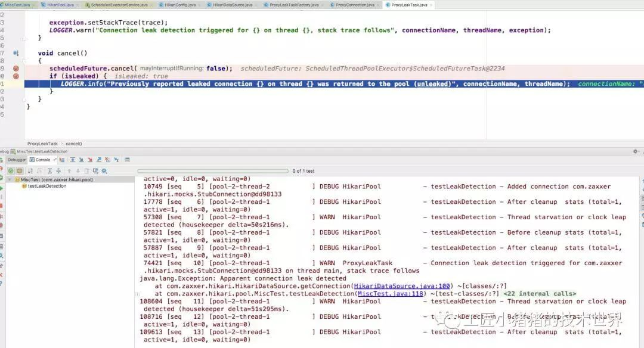Click the Run to Cursor icon
The width and height of the screenshot is (644, 348).
click(116, 160)
